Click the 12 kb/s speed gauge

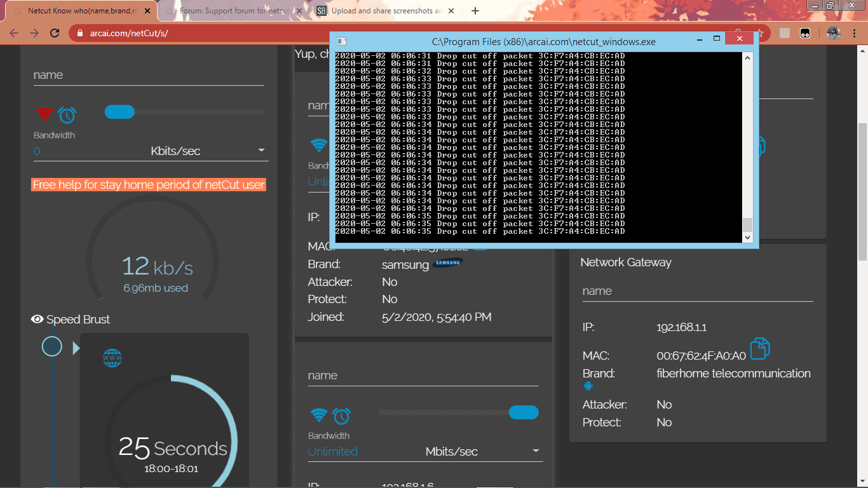pyautogui.click(x=153, y=249)
